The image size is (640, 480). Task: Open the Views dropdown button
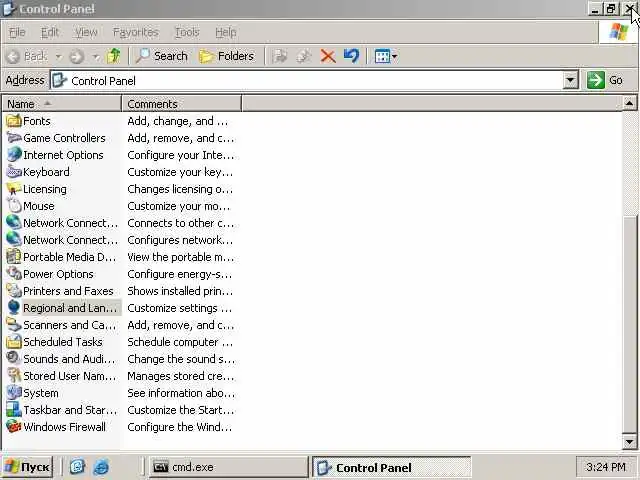386,56
